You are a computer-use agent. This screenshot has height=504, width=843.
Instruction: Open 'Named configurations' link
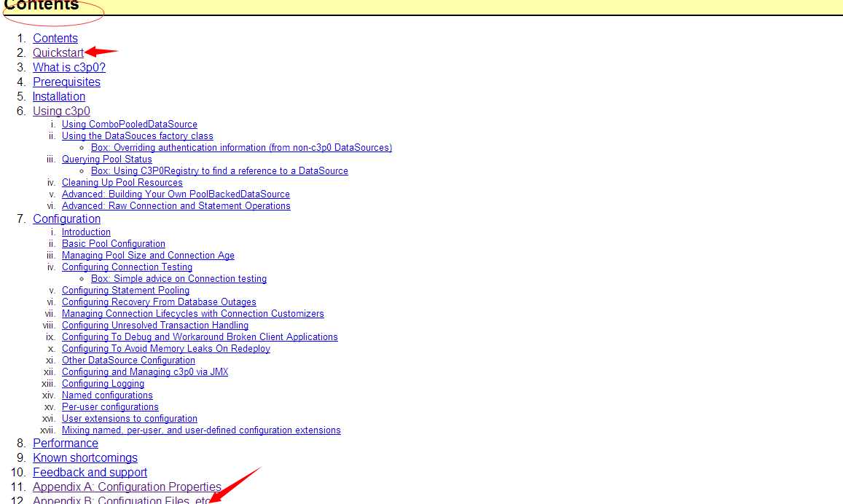pyautogui.click(x=107, y=395)
